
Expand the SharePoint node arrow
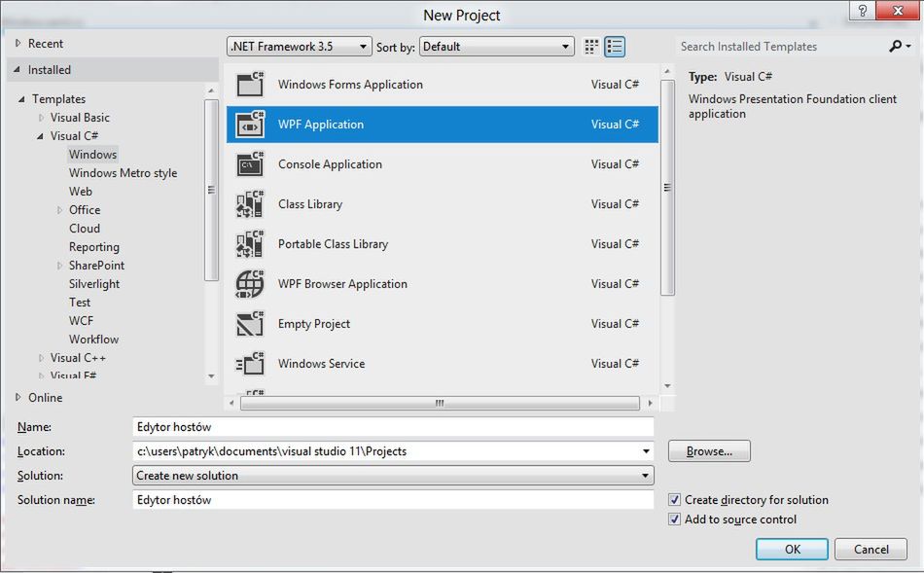coord(59,266)
